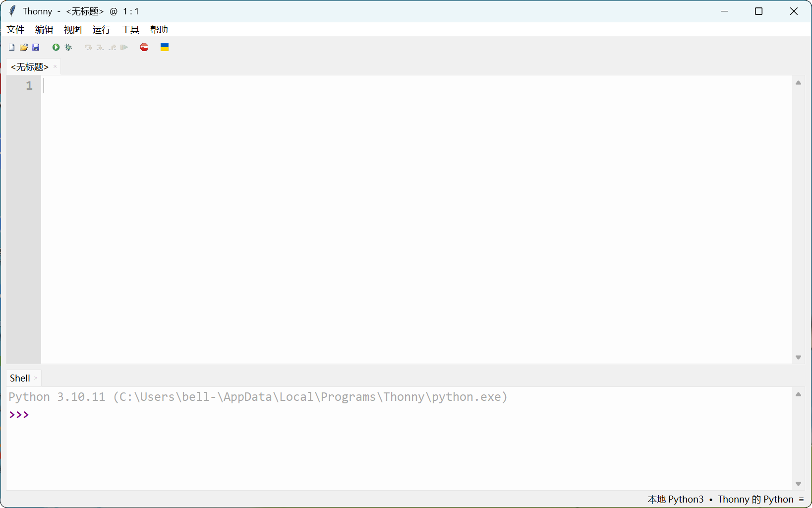Start the debugger
This screenshot has width=812, height=508.
click(x=68, y=47)
